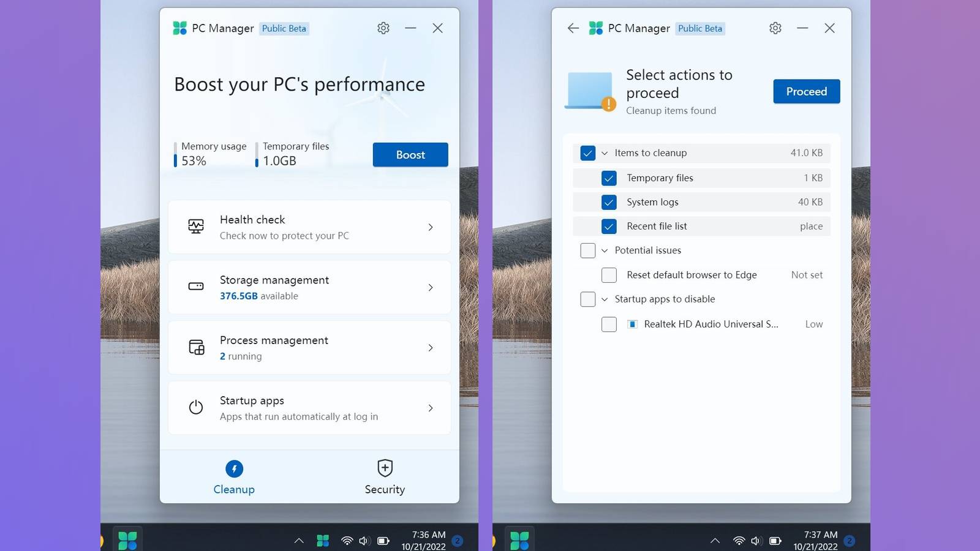This screenshot has height=551, width=980.
Task: Open settings gear in left PC Manager window
Action: point(383,28)
